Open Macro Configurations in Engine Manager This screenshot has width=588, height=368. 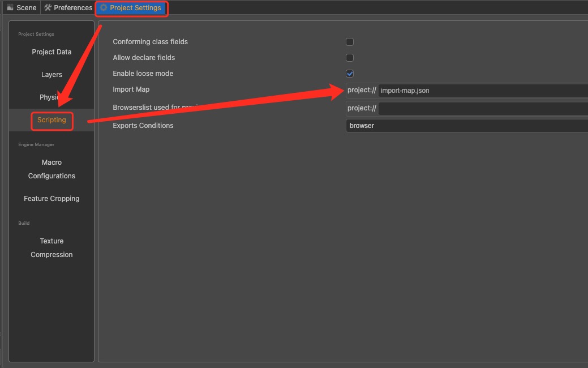[x=51, y=169]
